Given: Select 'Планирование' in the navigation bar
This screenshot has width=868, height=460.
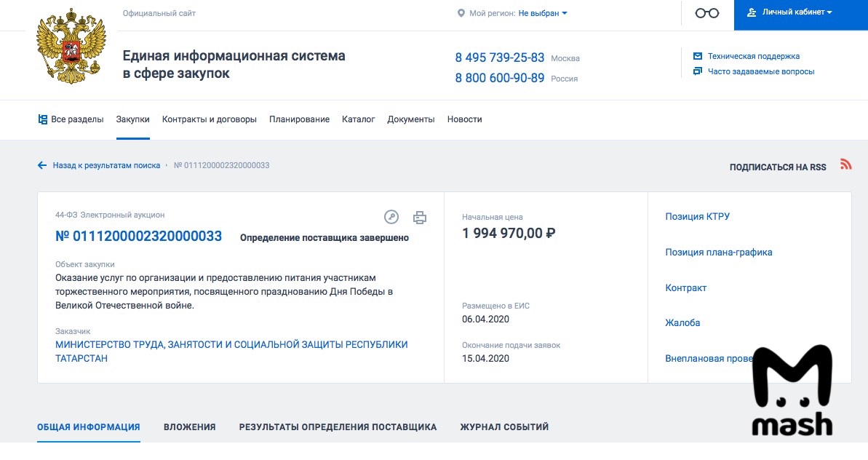Looking at the screenshot, I should tap(299, 119).
